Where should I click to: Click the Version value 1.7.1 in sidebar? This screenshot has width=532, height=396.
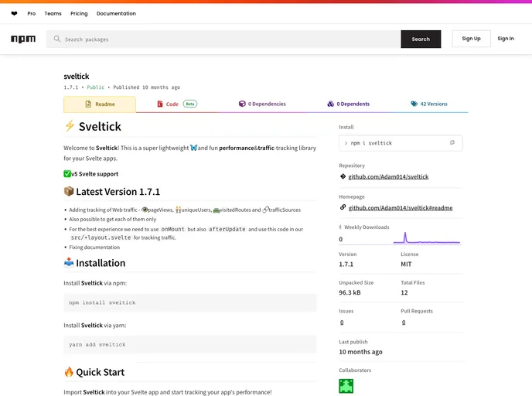[x=346, y=264]
